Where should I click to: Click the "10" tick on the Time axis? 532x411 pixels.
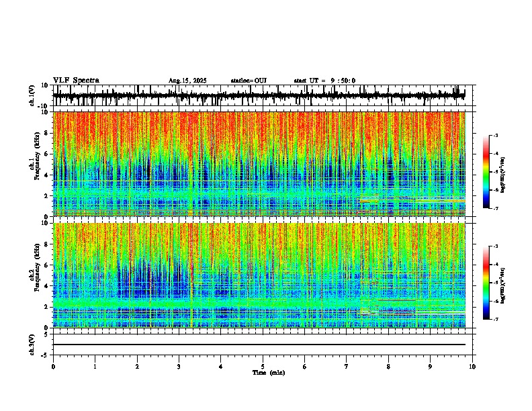tap(472, 367)
